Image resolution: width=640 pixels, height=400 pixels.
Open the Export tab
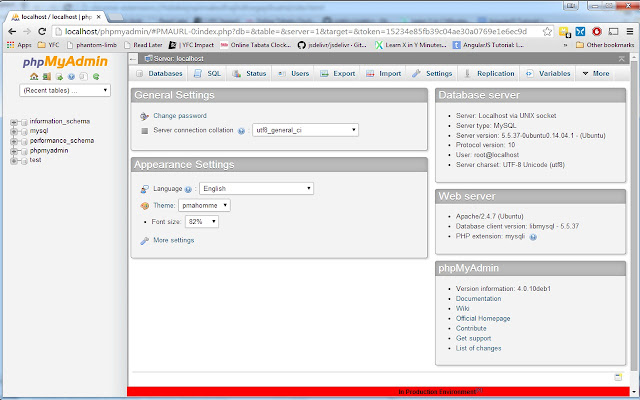click(338, 73)
